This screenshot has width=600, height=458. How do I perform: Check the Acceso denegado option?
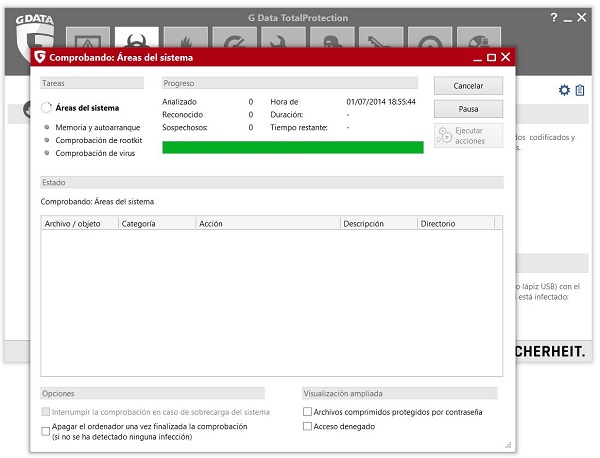[307, 426]
